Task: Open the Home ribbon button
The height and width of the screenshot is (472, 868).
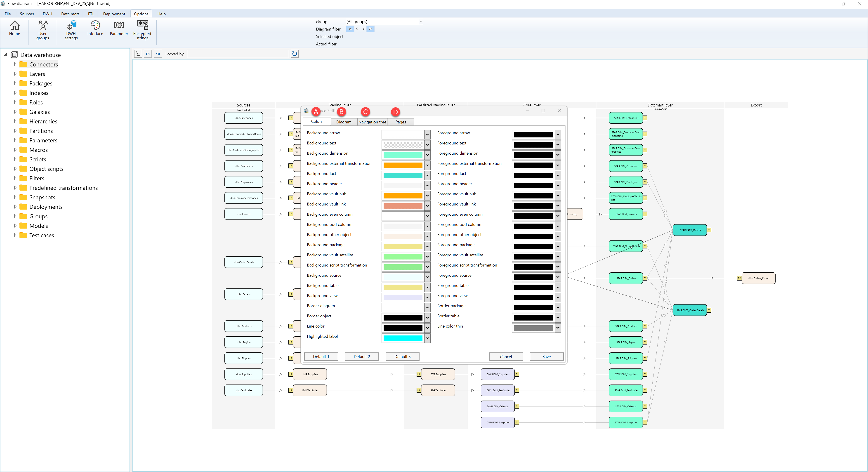Action: point(14,28)
